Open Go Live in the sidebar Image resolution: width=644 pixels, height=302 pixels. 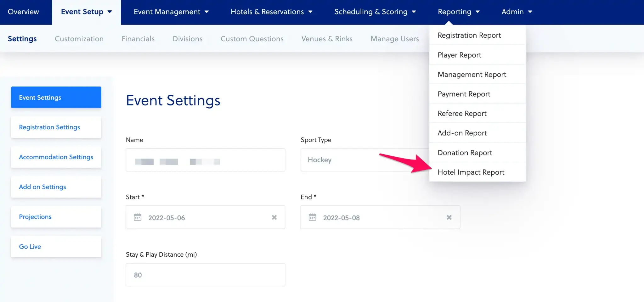pos(56,247)
